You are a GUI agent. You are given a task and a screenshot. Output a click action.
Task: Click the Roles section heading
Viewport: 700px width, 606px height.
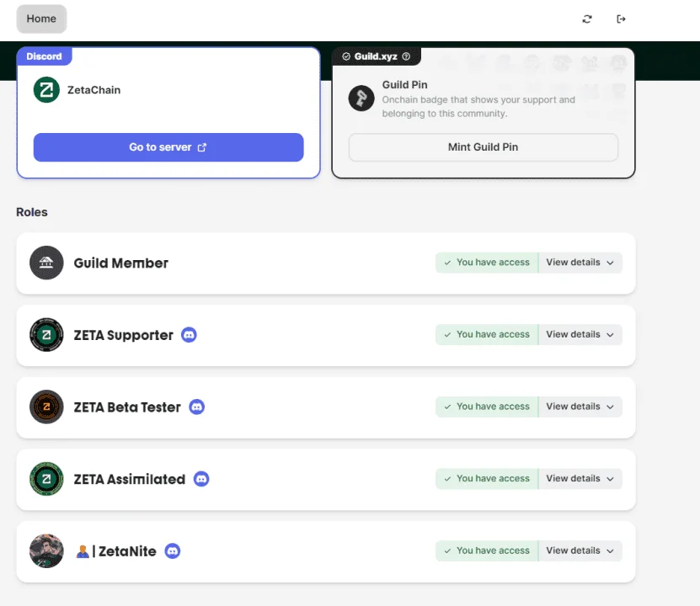tap(32, 212)
